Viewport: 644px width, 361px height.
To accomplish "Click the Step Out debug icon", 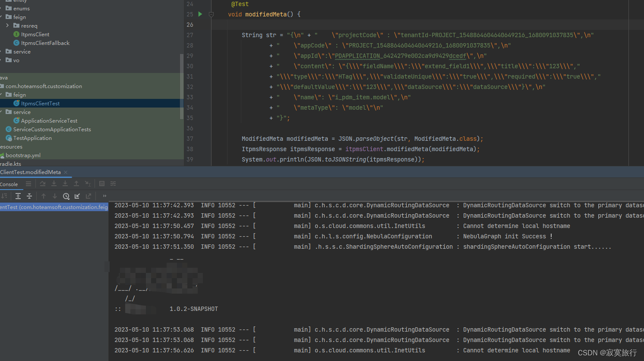I will coord(76,184).
